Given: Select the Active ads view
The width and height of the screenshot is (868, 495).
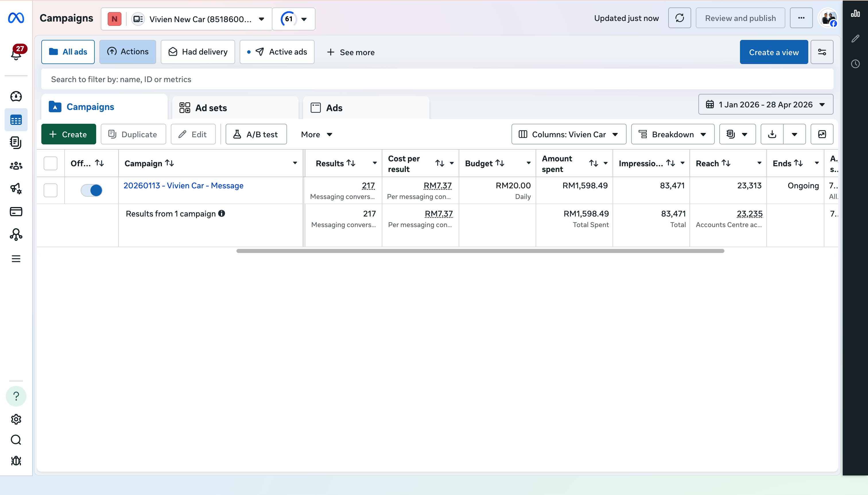Looking at the screenshot, I should click(277, 52).
